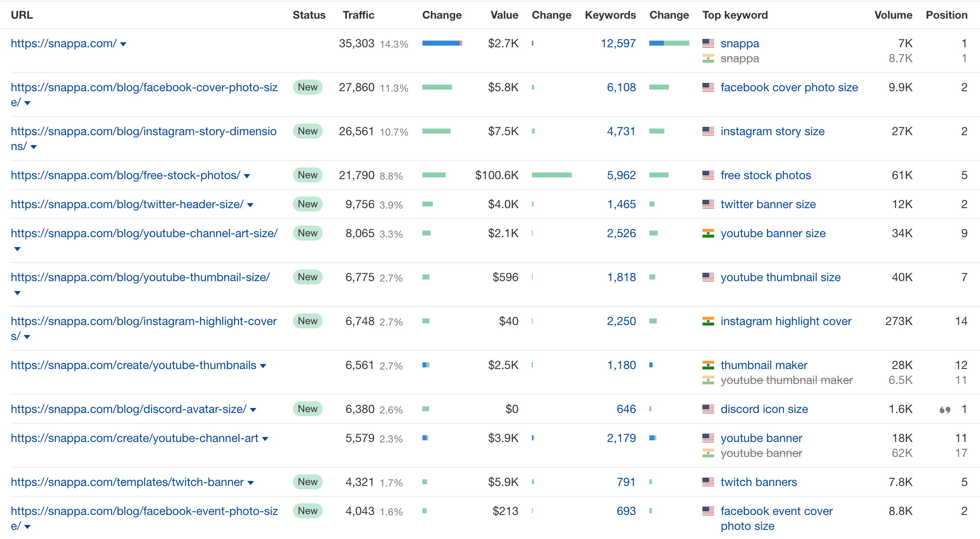Image resolution: width=980 pixels, height=539 pixels.
Task: Open keywords count 5,962
Action: pyautogui.click(x=621, y=175)
